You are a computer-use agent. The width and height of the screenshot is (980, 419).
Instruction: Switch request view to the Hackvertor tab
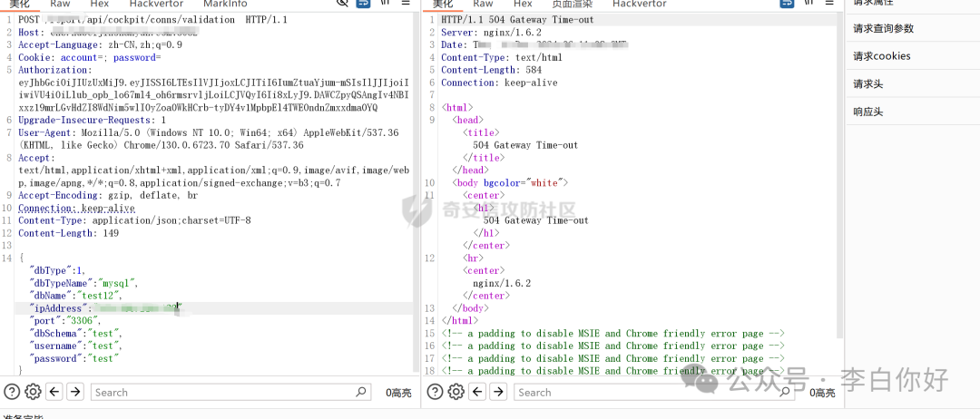click(x=158, y=5)
